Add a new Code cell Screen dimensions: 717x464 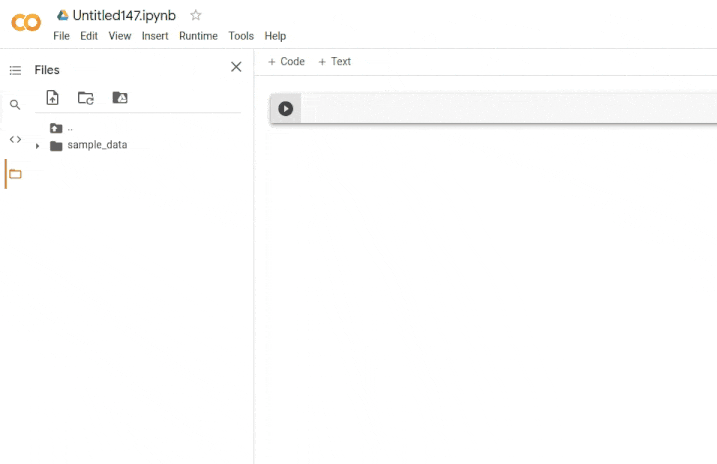[x=286, y=62]
